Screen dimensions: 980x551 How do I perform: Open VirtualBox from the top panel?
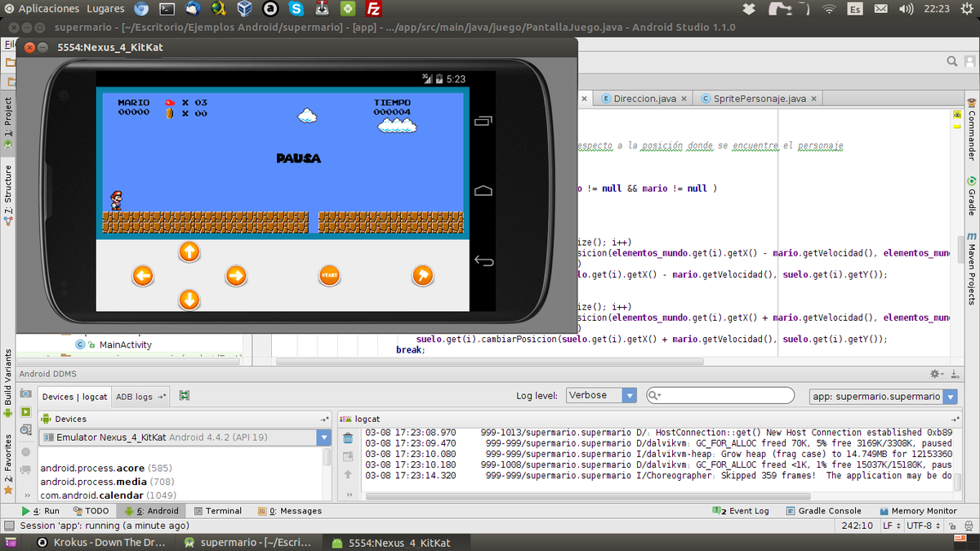[x=244, y=9]
